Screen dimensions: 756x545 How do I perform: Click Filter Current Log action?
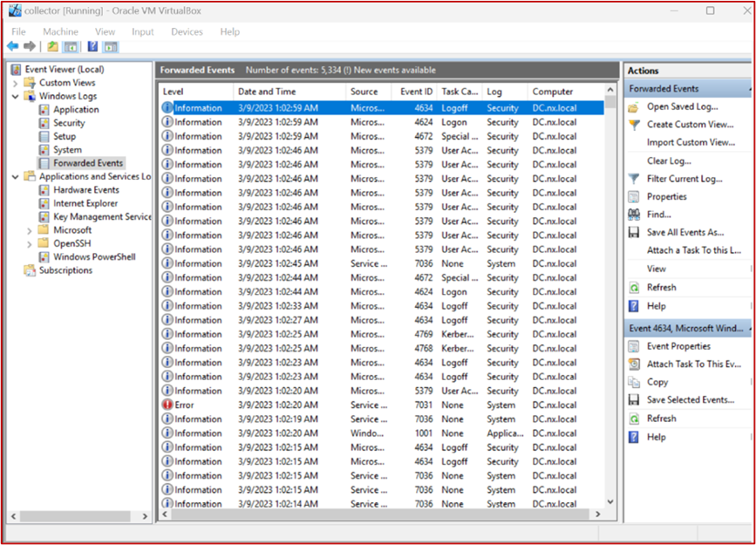coord(684,179)
